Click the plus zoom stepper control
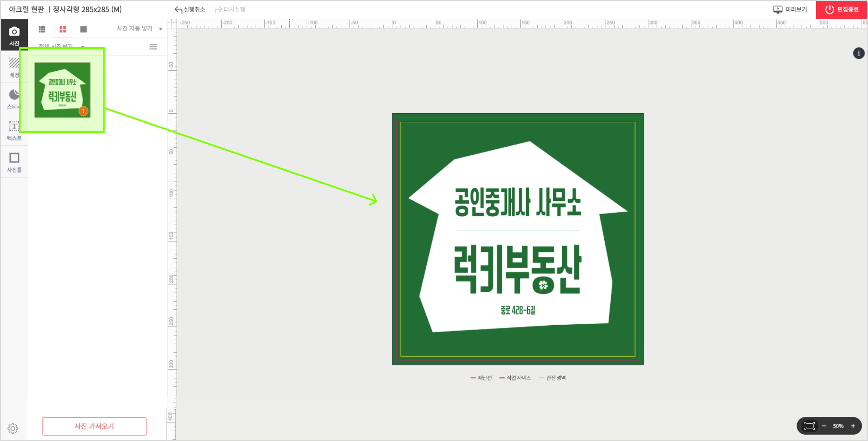The height and width of the screenshot is (441, 868). (x=853, y=426)
